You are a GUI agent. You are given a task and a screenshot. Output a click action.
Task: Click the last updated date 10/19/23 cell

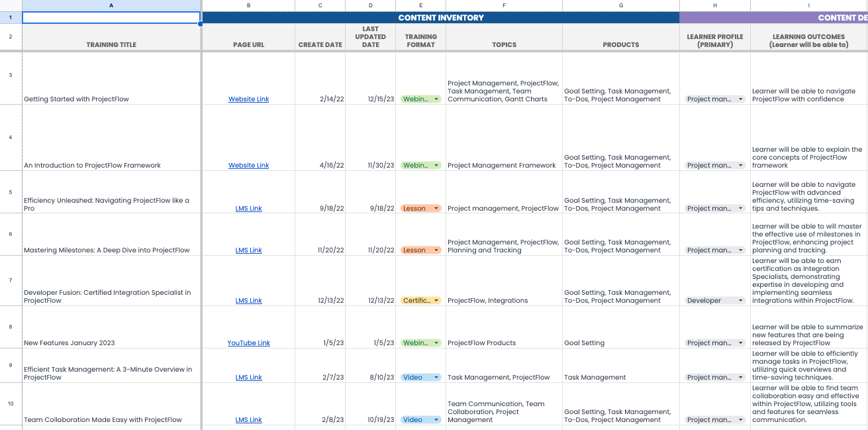click(x=371, y=404)
